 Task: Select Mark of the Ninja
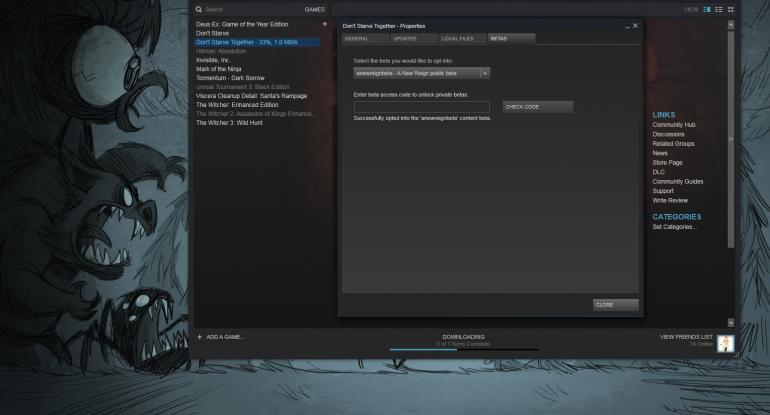219,69
